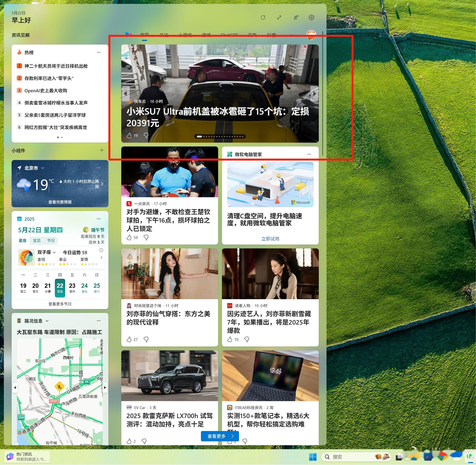Click the taskbar 搜索 search box
Screen dimensions: 476x465
tap(357, 457)
